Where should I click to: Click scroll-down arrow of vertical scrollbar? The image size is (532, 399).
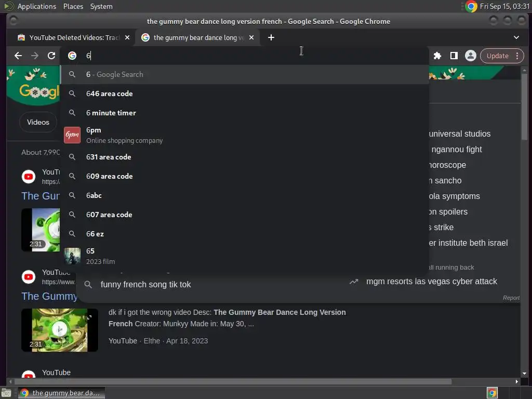(525, 374)
